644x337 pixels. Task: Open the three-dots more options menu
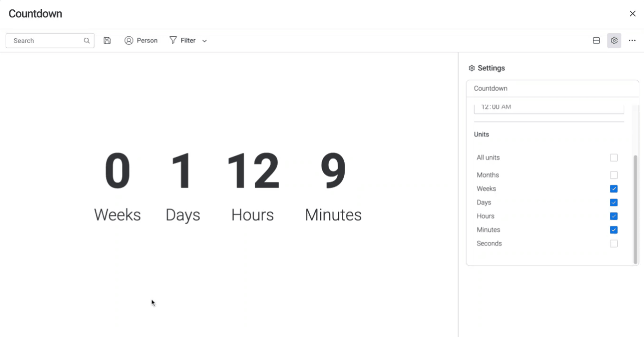(632, 41)
